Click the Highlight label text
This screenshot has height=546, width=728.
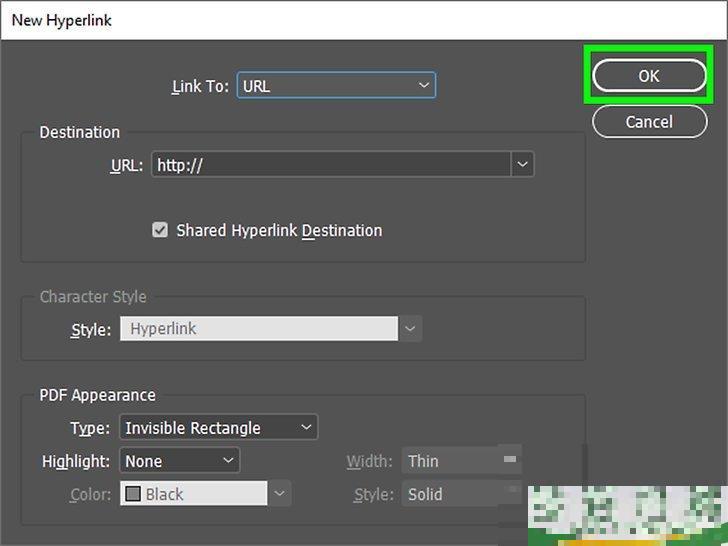[76, 461]
